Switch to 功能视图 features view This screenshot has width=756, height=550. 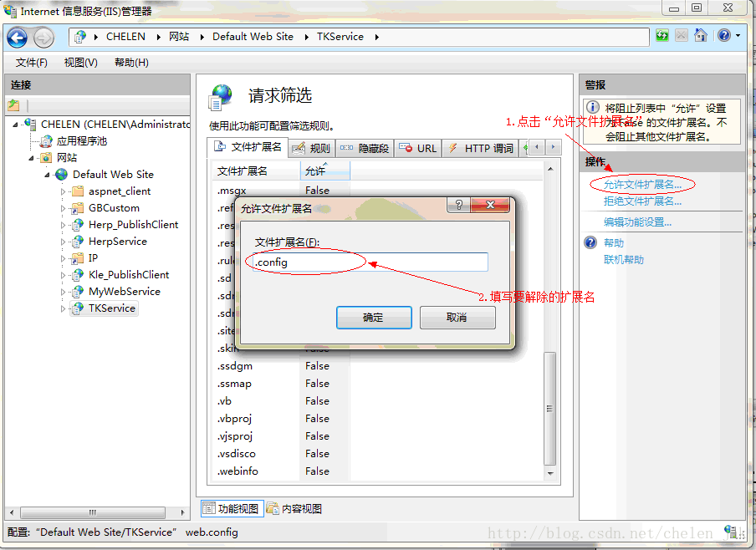click(232, 509)
